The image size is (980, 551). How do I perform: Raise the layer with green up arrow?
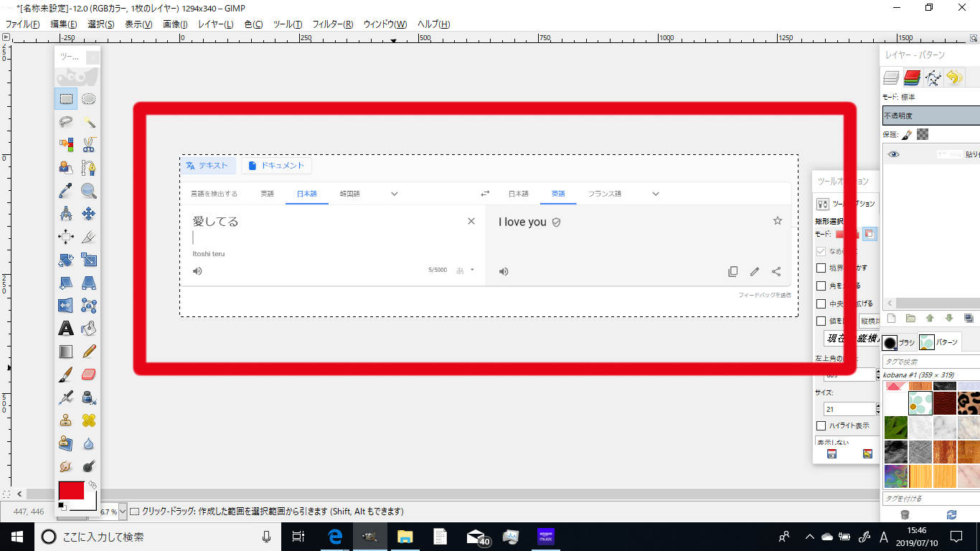pos(930,319)
